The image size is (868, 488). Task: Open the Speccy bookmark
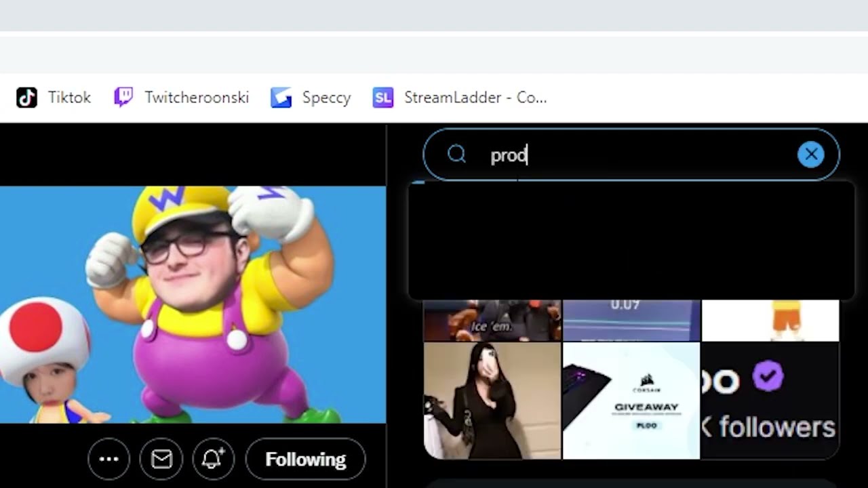coord(311,98)
